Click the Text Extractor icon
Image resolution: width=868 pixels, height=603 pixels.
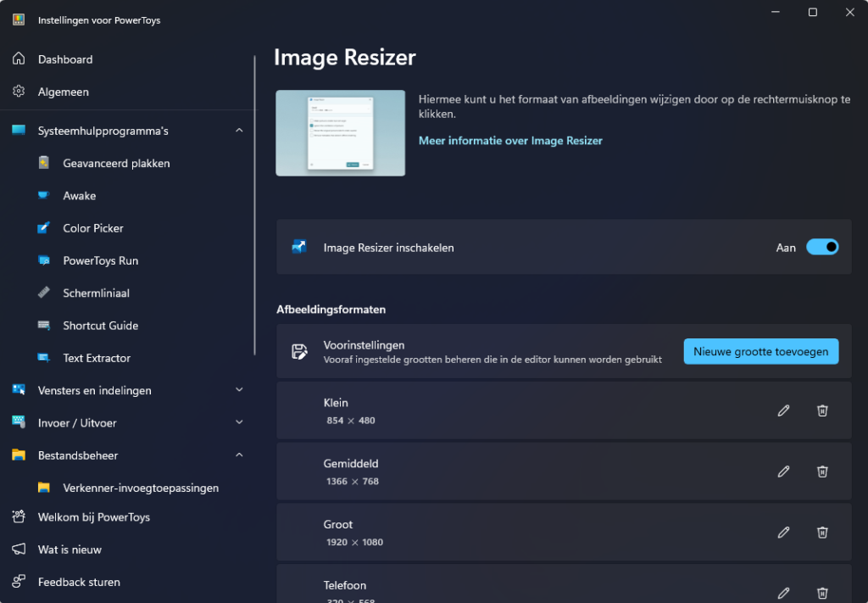(44, 358)
